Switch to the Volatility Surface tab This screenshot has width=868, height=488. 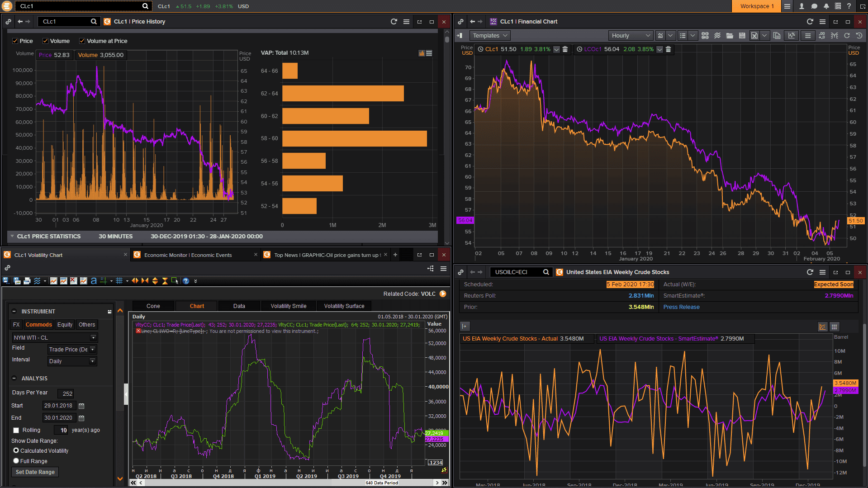[x=344, y=306]
